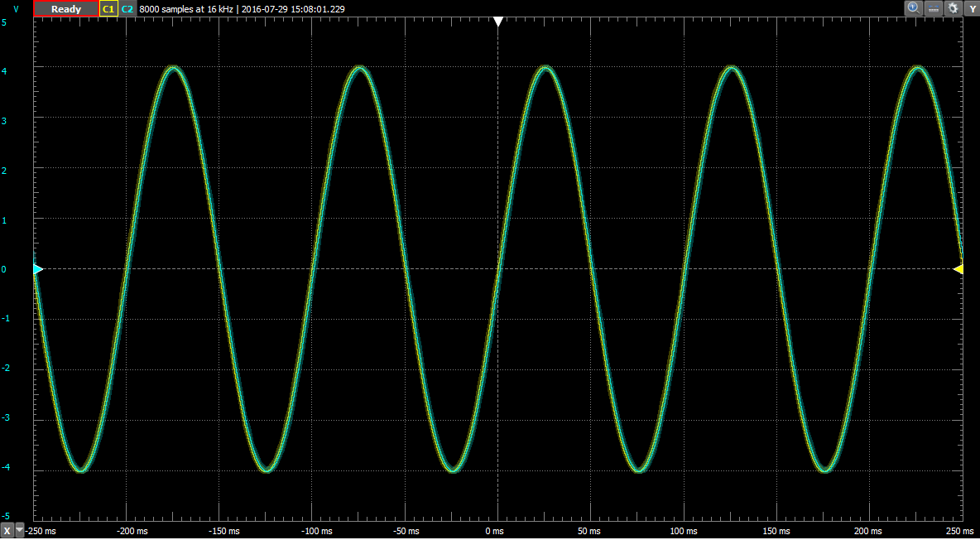The width and height of the screenshot is (980, 540).
Task: Open the plot settings gear icon
Action: click(953, 8)
